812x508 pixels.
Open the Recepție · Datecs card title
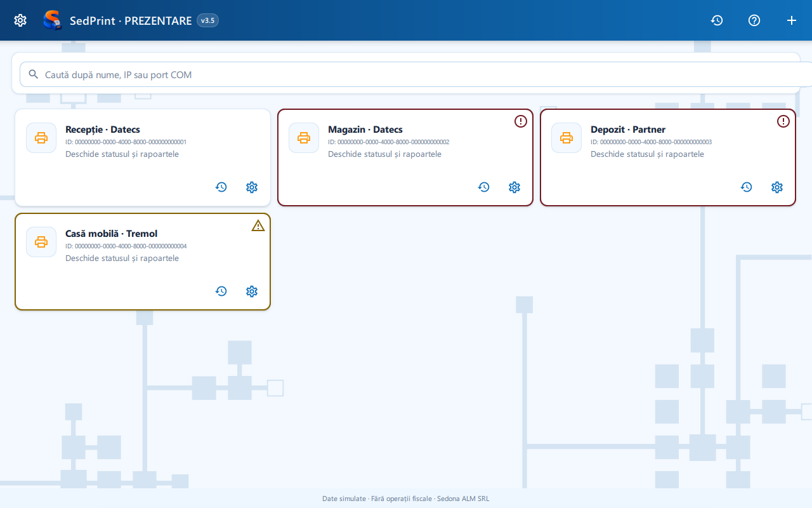pyautogui.click(x=103, y=130)
